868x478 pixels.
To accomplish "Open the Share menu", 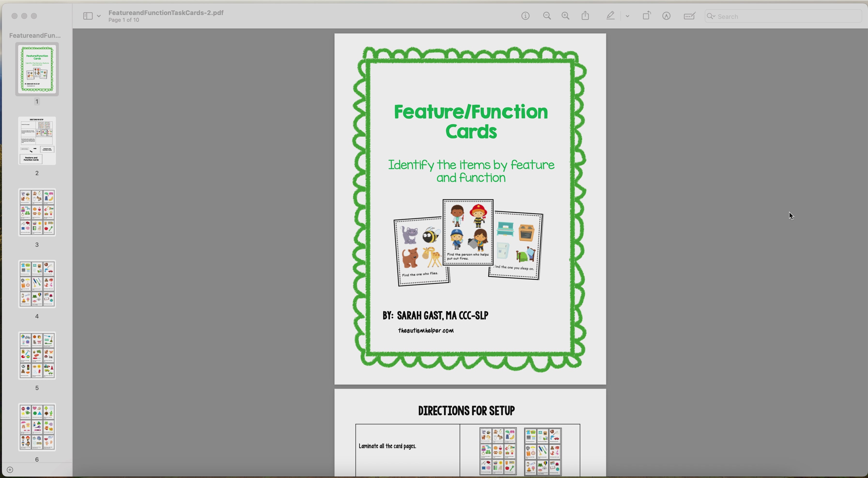I will (x=585, y=15).
